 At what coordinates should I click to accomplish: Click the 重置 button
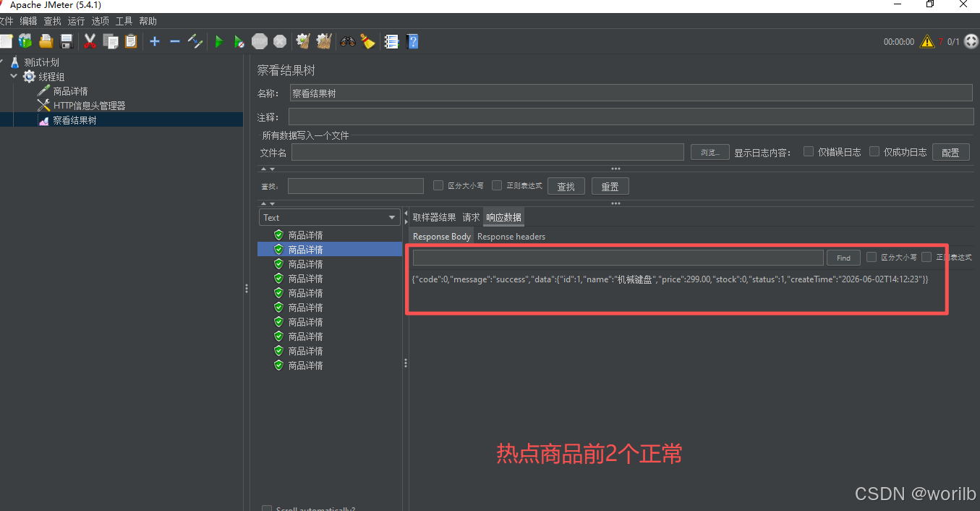[610, 186]
